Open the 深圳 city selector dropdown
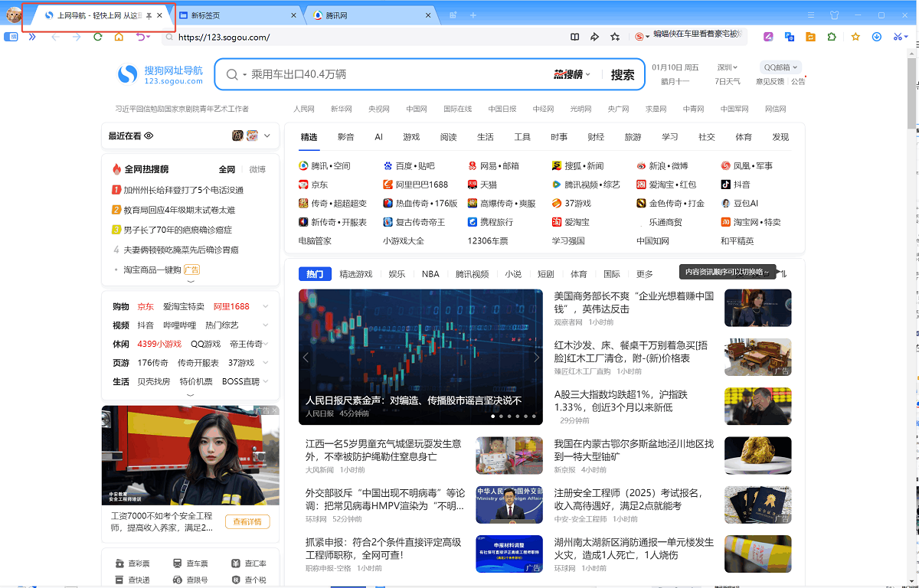The image size is (919, 588). coord(727,67)
